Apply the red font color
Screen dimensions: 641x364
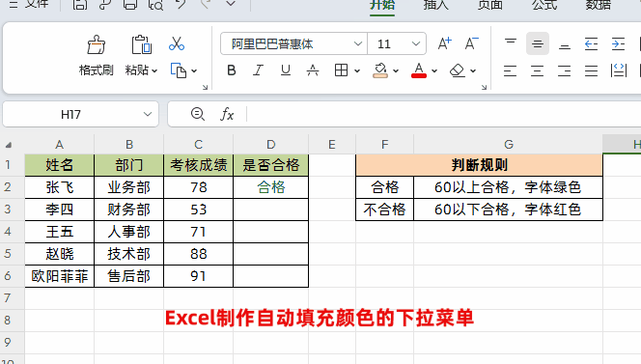(419, 70)
